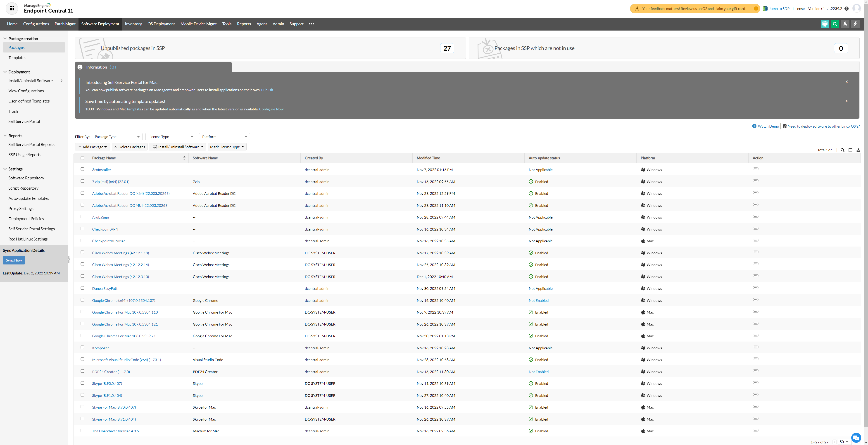Select the checkbox for ArubaSign package
The height and width of the screenshot is (445, 868).
pyautogui.click(x=82, y=217)
